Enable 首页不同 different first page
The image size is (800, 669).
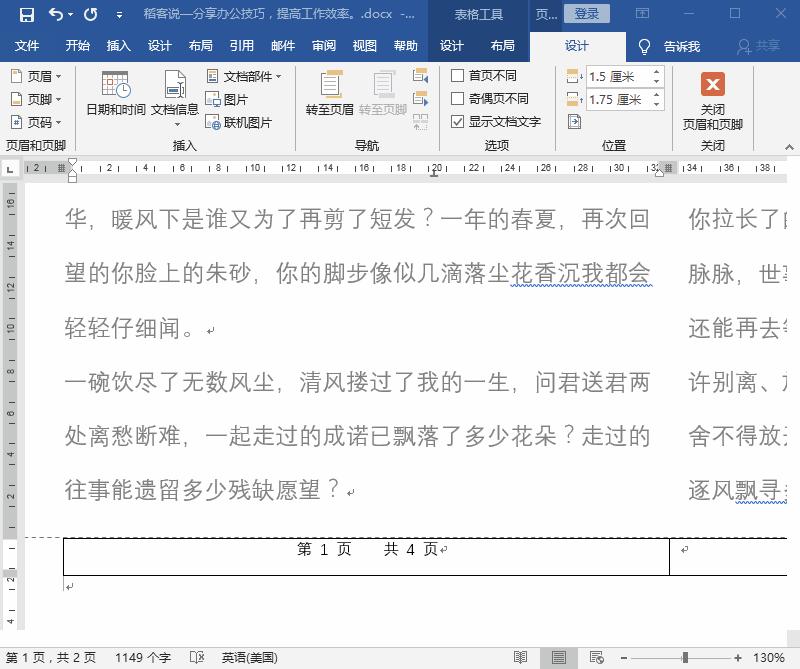pyautogui.click(x=456, y=74)
